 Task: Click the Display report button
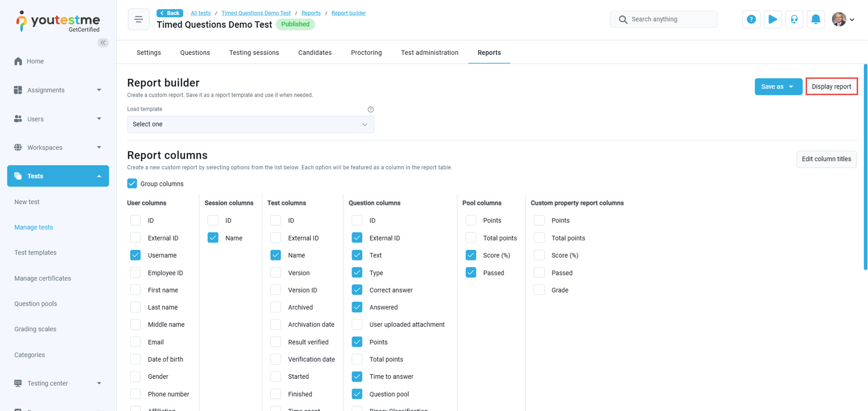tap(831, 87)
